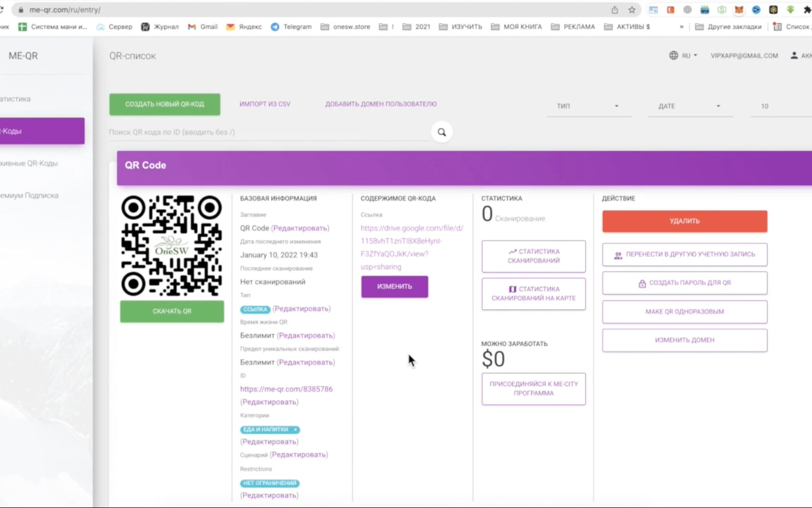Screen dimensions: 812x508
Task: Select QR-Коды sidebar menu item
Action: click(x=42, y=131)
